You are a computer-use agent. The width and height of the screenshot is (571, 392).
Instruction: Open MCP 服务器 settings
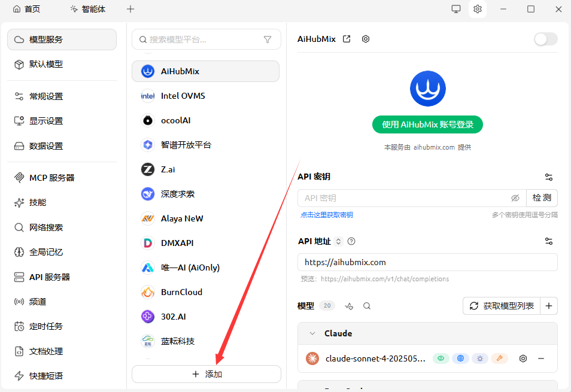point(62,178)
